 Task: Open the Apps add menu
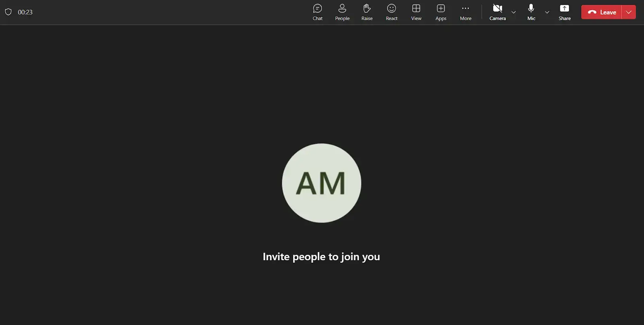pyautogui.click(x=441, y=12)
